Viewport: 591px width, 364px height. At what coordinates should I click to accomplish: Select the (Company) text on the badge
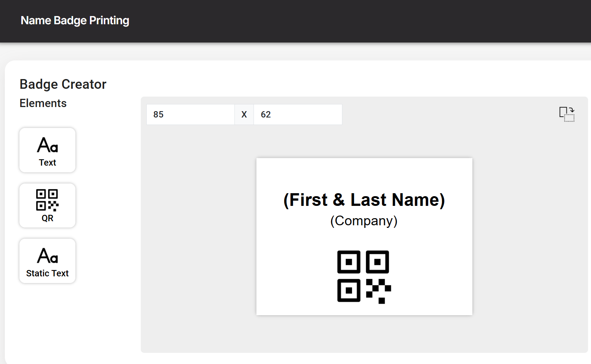tap(364, 221)
